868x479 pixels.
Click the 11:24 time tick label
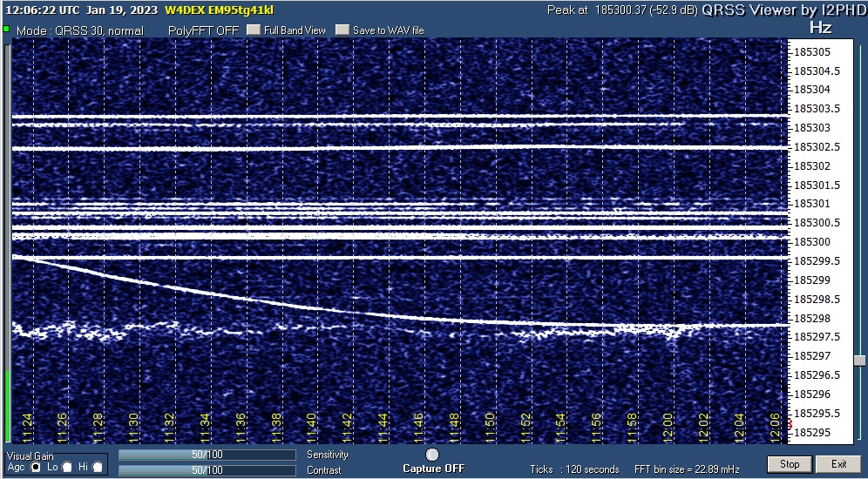[x=27, y=428]
